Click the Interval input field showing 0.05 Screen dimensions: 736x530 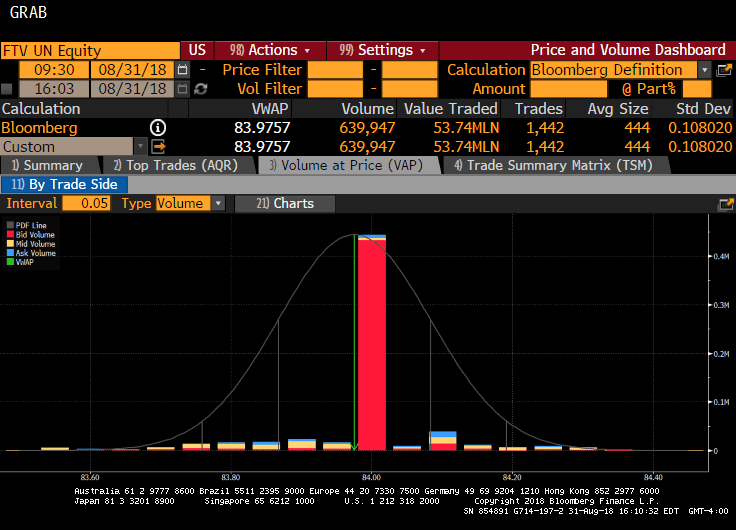[x=87, y=204]
